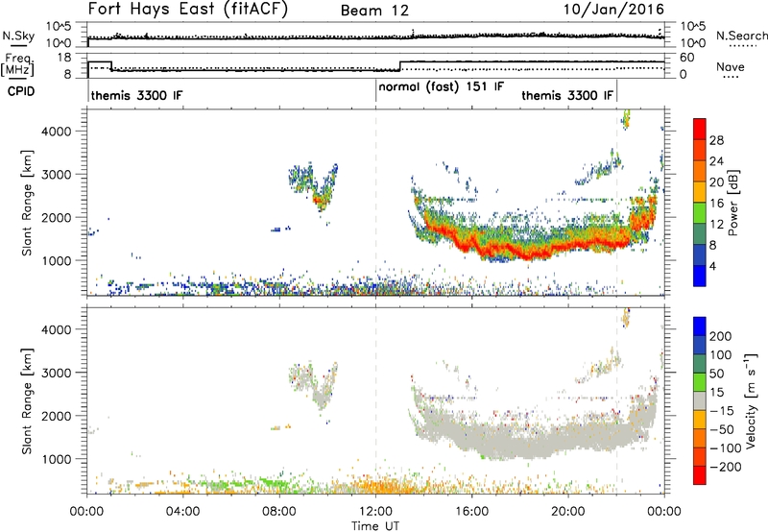768x532 pixels.
Task: Click the 'Freq. [MHz]' axis label
Action: tap(18, 64)
